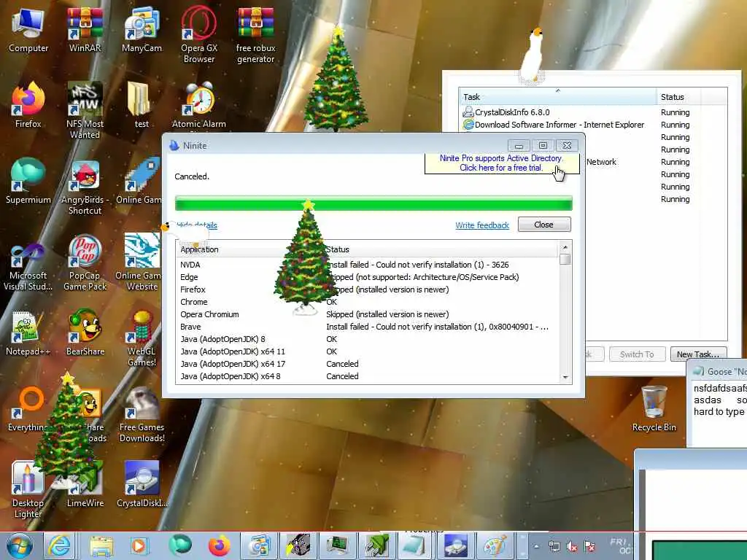The height and width of the screenshot is (560, 747).
Task: Select the Java (AdoptOpenJDK) x64 8 row
Action: [x=367, y=376]
